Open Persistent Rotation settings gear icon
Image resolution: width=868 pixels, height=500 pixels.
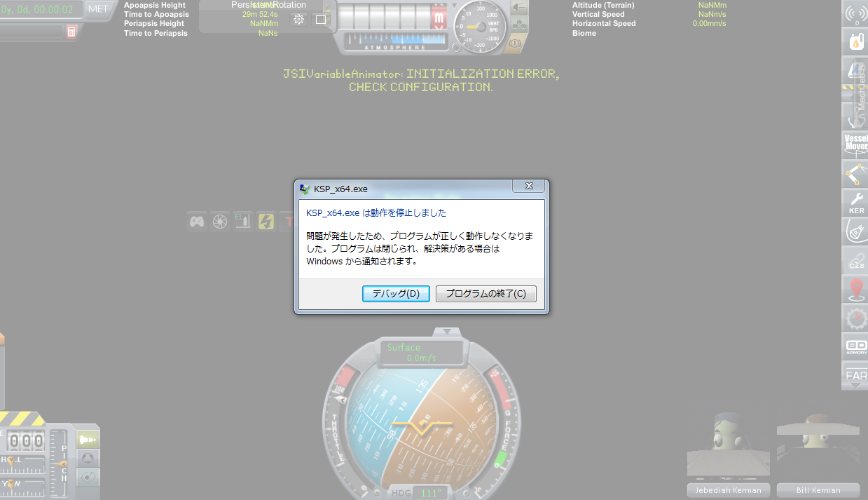coord(299,19)
